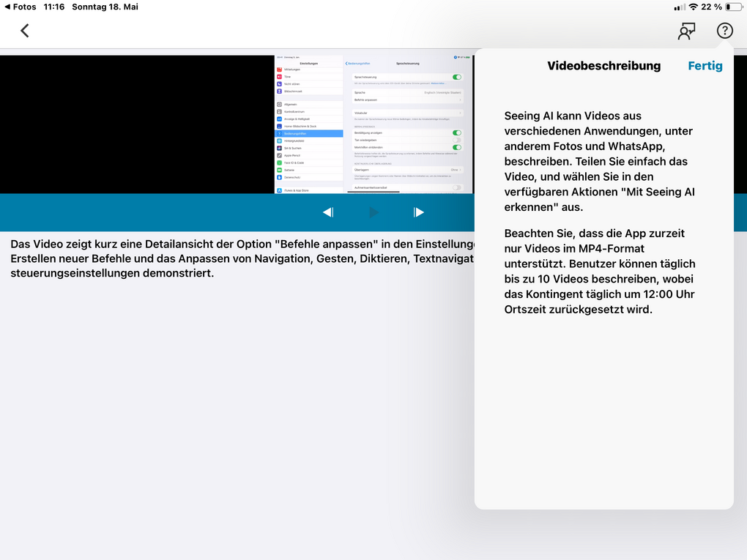Step to the next video frame
Image resolution: width=747 pixels, height=560 pixels.
418,212
